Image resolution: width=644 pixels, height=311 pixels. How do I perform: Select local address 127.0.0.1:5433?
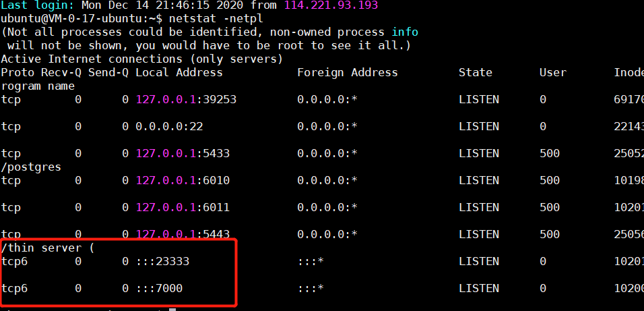(x=183, y=153)
